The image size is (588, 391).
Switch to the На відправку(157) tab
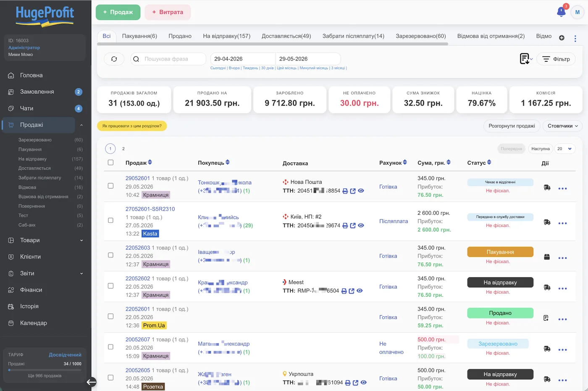point(226,36)
